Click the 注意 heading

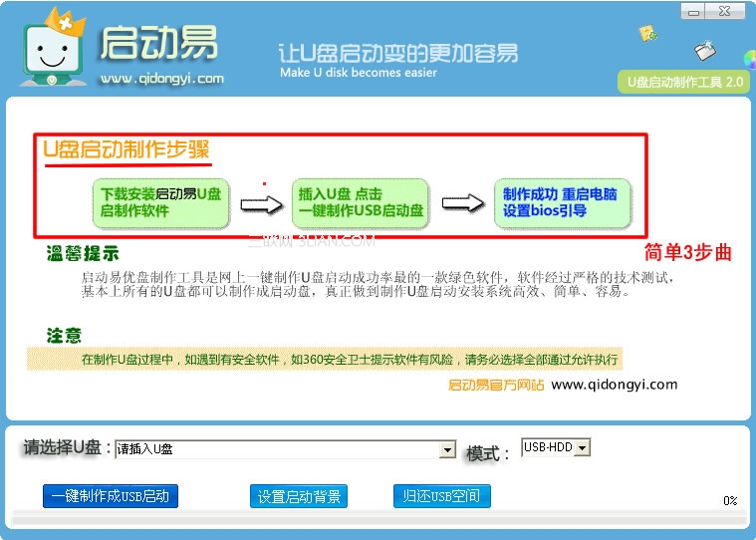click(64, 335)
